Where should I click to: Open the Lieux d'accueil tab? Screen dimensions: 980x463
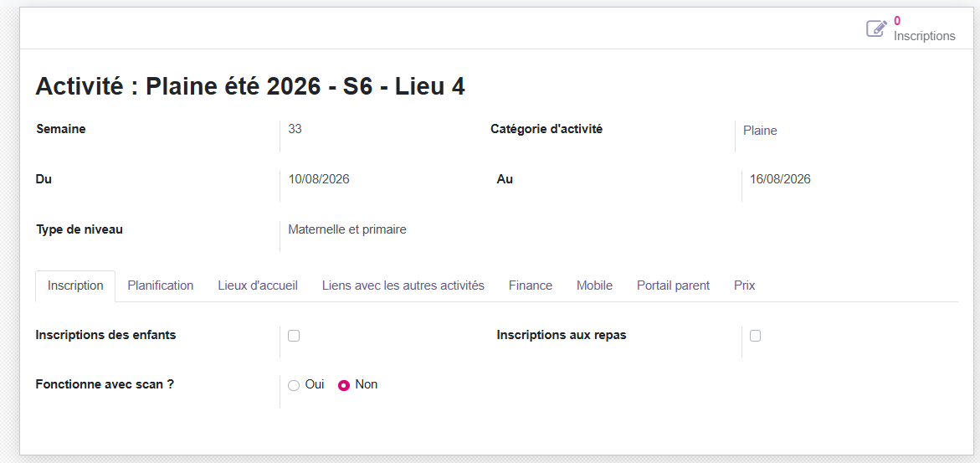point(258,286)
